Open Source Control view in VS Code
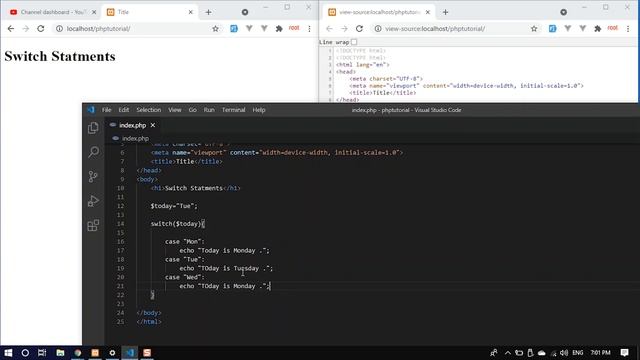The width and height of the screenshot is (640, 360). click(x=93, y=176)
